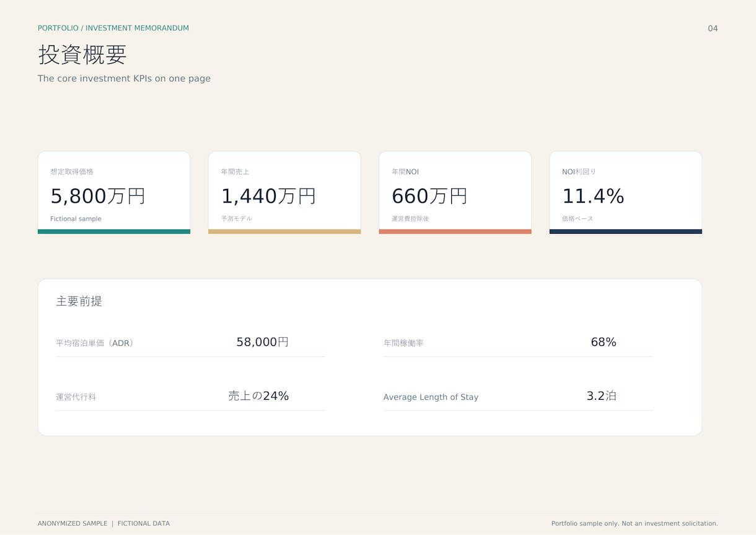Click the 年間NOI card label
Viewport: 756px width, 535px height.
coord(405,172)
